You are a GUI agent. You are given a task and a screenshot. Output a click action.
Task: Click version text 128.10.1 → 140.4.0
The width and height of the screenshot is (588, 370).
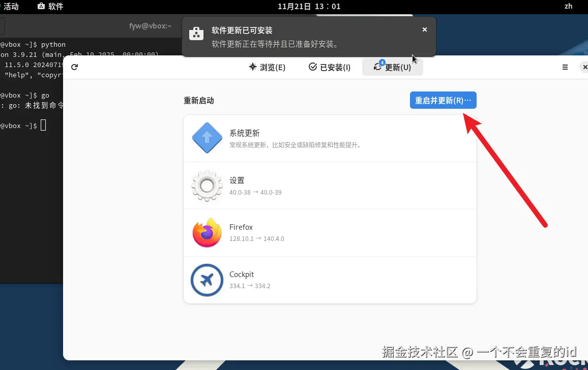[x=257, y=238]
